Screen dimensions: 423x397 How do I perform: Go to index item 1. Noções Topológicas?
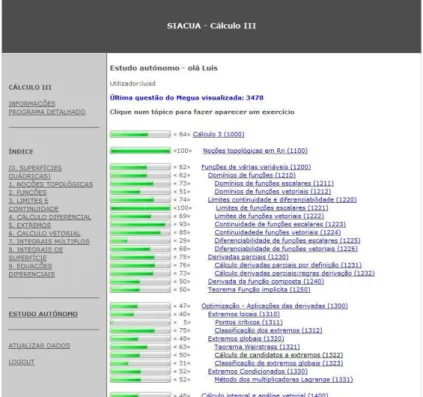pyautogui.click(x=51, y=184)
